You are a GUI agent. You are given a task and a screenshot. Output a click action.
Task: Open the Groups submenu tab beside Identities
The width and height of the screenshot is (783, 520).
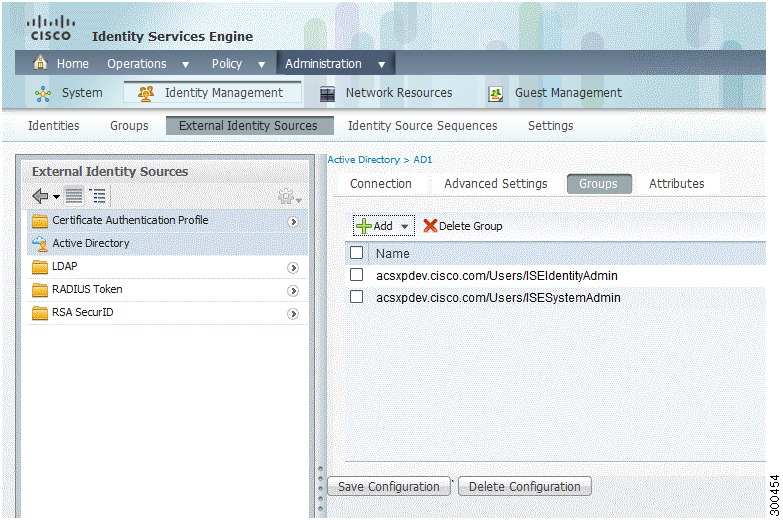click(x=129, y=126)
